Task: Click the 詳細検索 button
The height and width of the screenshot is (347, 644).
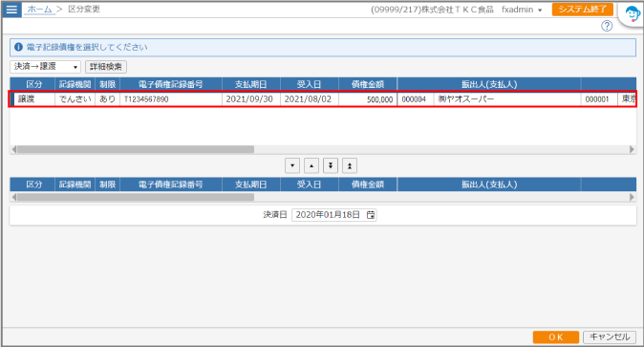Action: point(105,67)
